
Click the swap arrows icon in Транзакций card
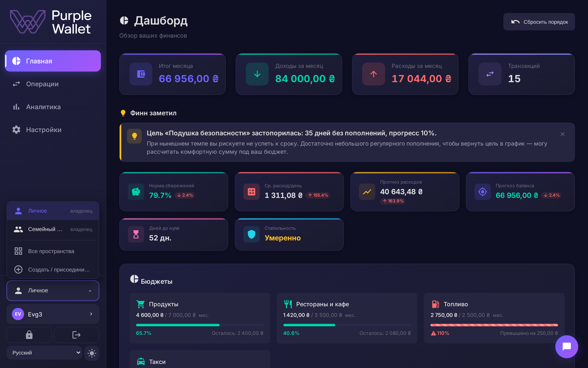(490, 74)
